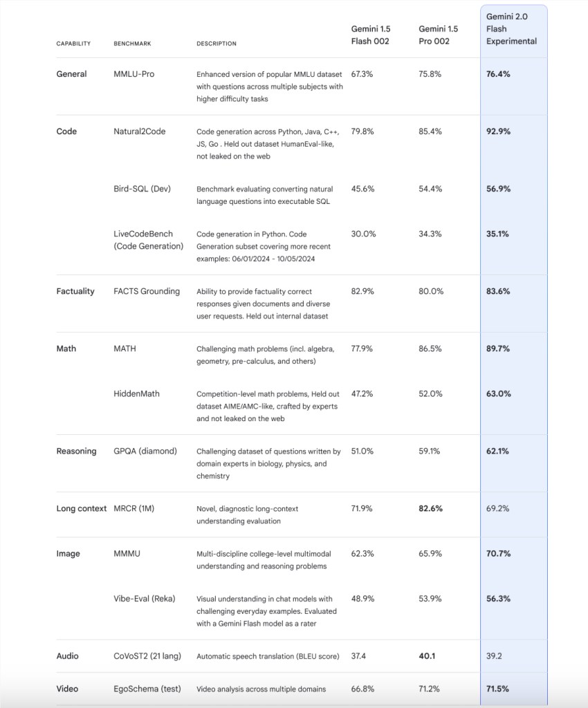Select the Bird-SQL (Dev) benchmark
The width and height of the screenshot is (588, 708).
pyautogui.click(x=142, y=189)
